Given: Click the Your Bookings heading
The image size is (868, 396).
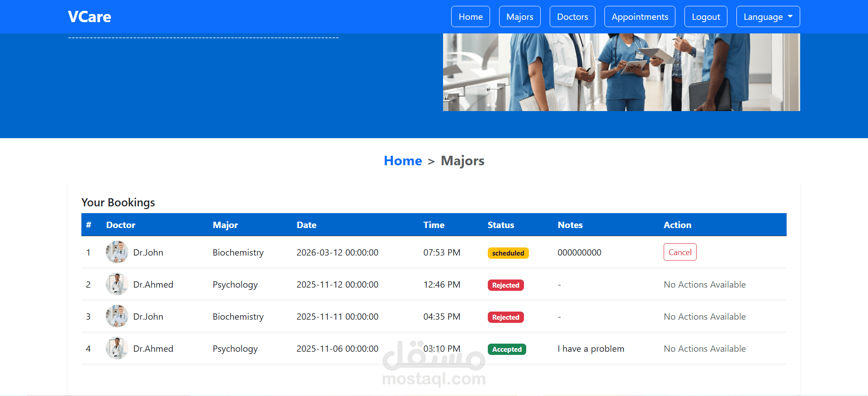Looking at the screenshot, I should point(118,202).
